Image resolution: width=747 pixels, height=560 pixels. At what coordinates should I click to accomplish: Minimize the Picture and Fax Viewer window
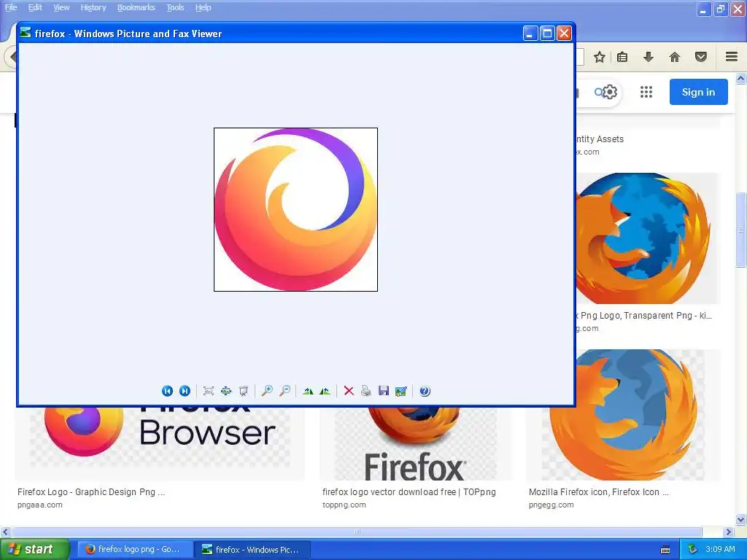pos(530,34)
